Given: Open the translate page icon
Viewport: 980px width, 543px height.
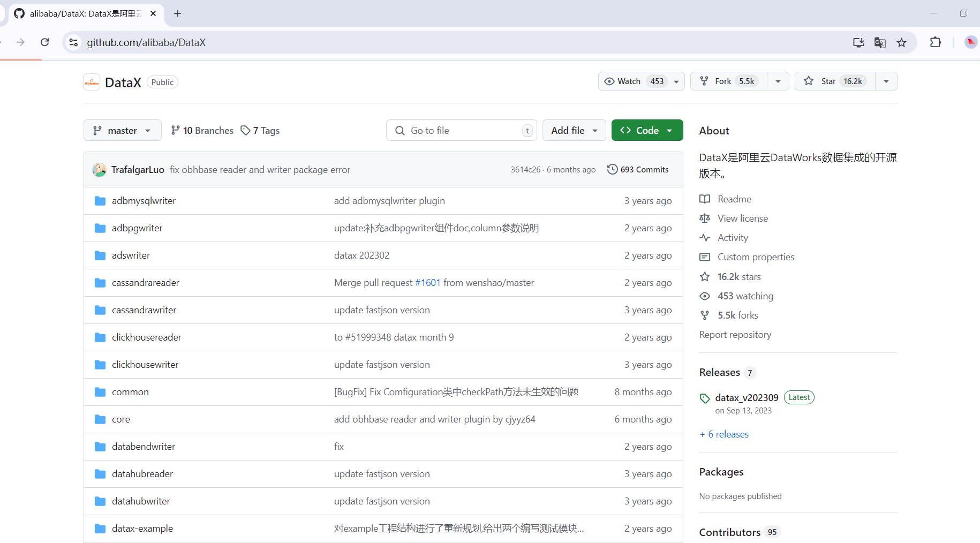Looking at the screenshot, I should (880, 42).
